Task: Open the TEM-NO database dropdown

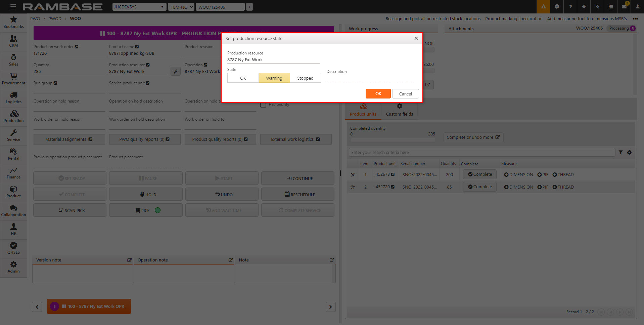Action: coord(181,7)
